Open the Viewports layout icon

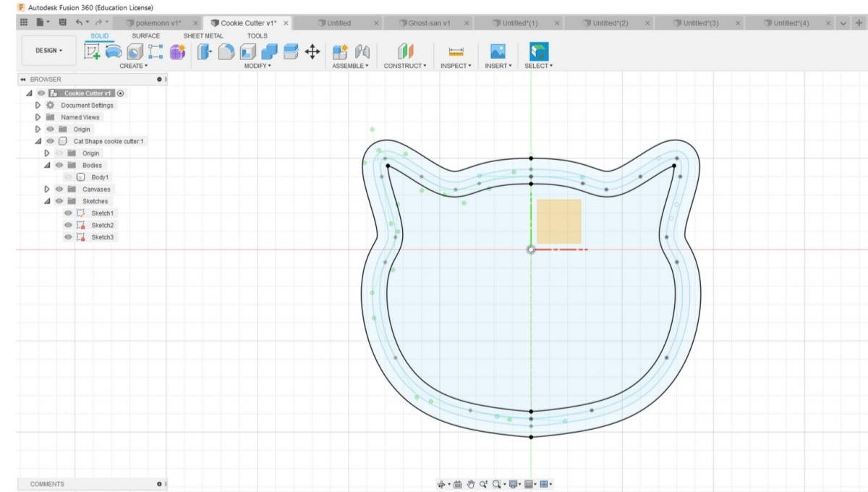544,484
